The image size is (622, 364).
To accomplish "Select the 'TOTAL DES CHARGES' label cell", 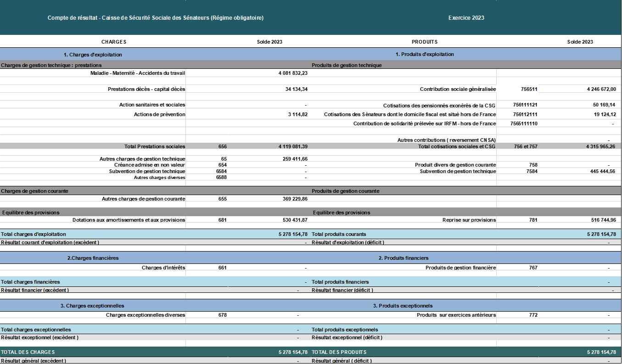I will pos(28,352).
